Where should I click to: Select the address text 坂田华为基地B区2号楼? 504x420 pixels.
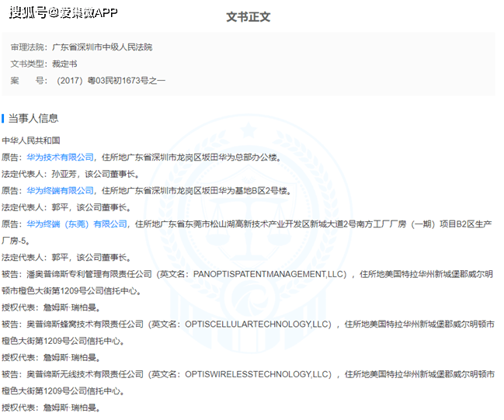245,191
